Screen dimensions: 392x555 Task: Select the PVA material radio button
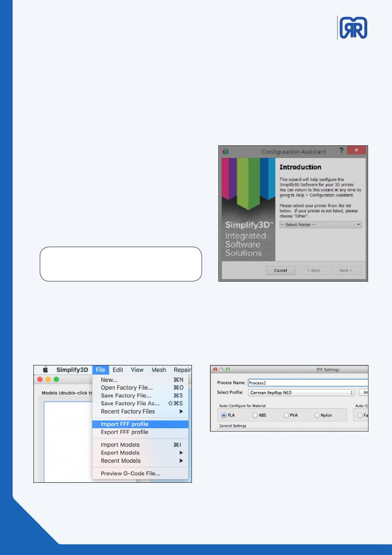(x=286, y=415)
